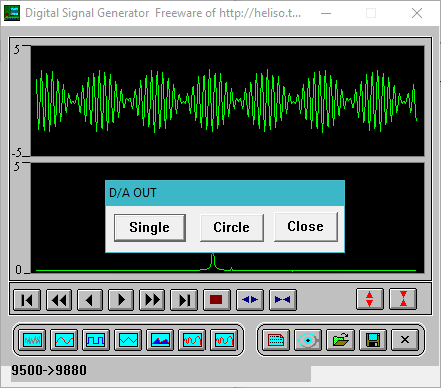This screenshot has width=441, height=388.
Task: Step forward with the single right arrow
Action: 121,300
